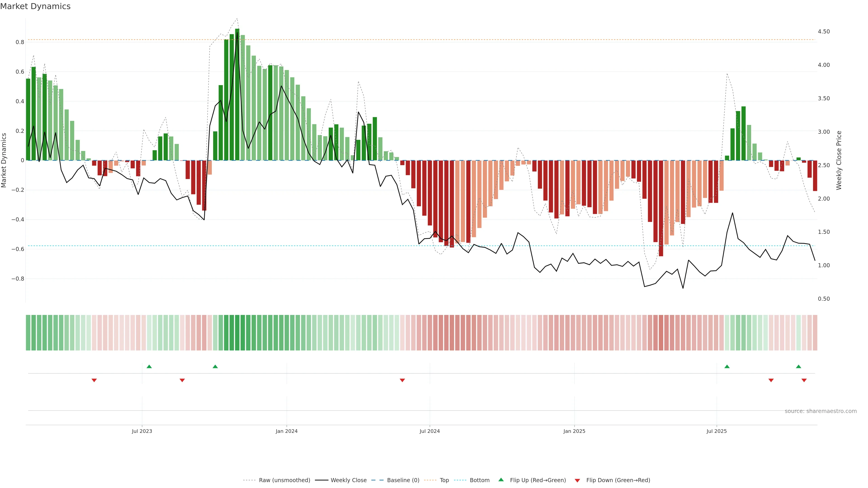This screenshot has height=488, width=868.
Task: Toggle the Weekly Close legend entry
Action: click(x=348, y=480)
